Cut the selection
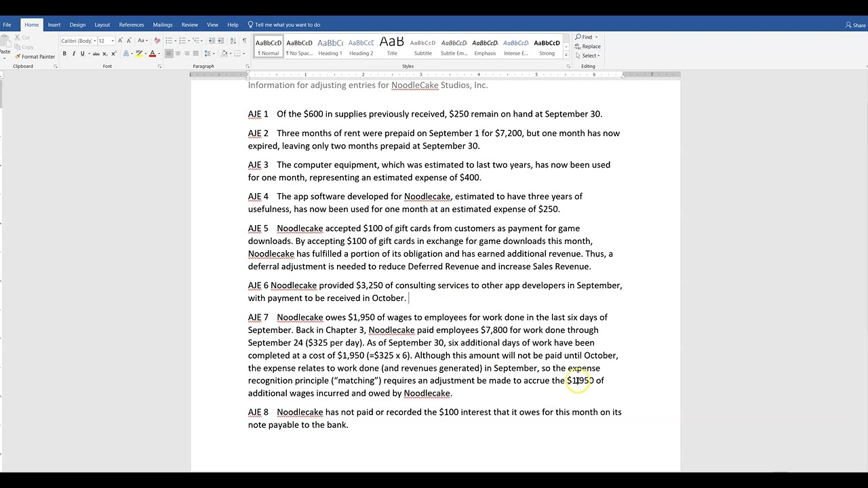The height and width of the screenshot is (488, 868). tap(22, 37)
